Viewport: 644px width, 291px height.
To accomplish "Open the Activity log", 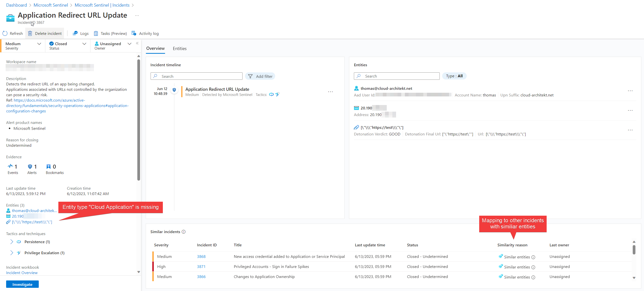I will 145,33.
